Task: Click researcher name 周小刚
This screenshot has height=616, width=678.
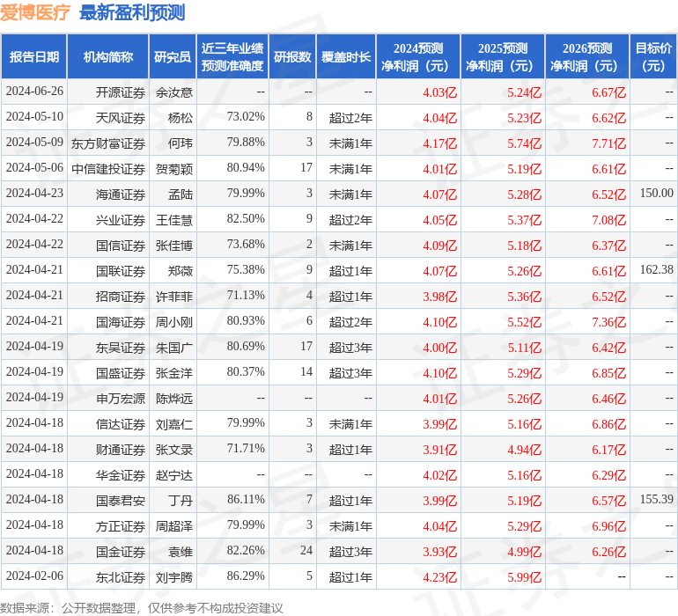Action: [x=174, y=321]
